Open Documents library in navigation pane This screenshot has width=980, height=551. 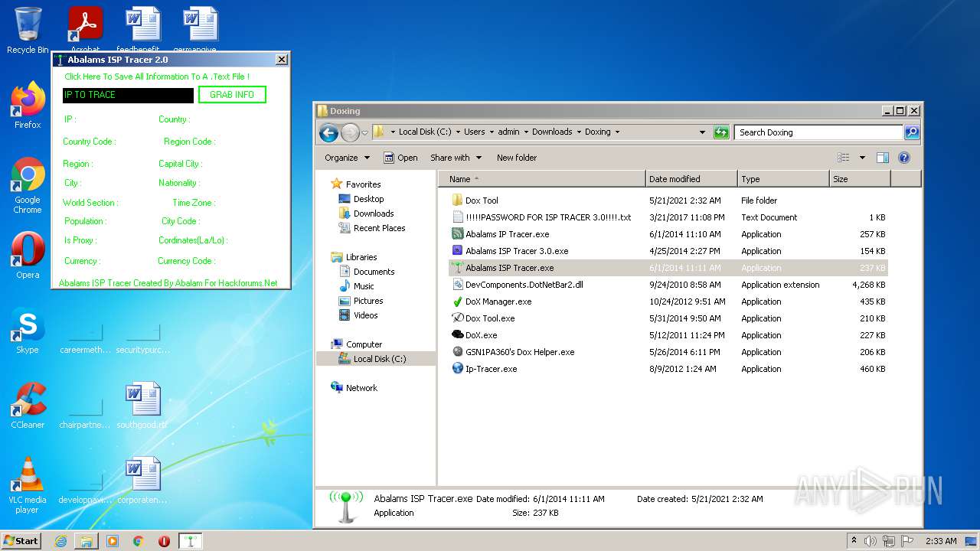(x=367, y=272)
